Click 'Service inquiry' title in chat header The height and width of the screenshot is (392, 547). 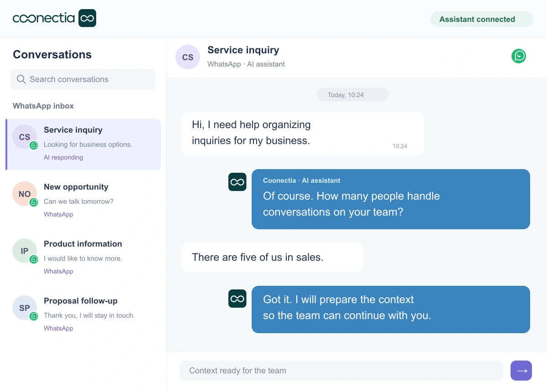tap(243, 50)
